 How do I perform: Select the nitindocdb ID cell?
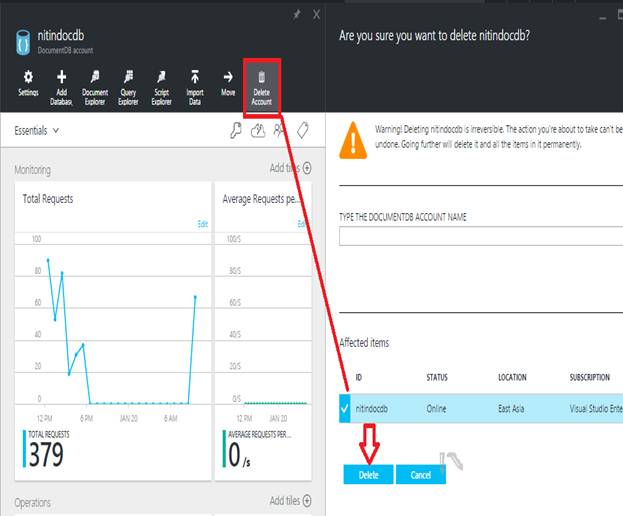pos(371,408)
